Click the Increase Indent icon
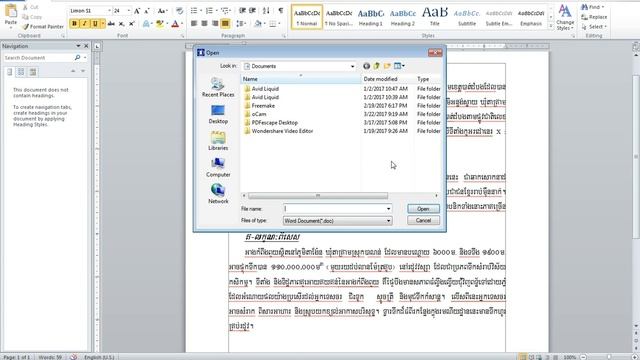Screen dimensions: 640x360 pos(252,11)
